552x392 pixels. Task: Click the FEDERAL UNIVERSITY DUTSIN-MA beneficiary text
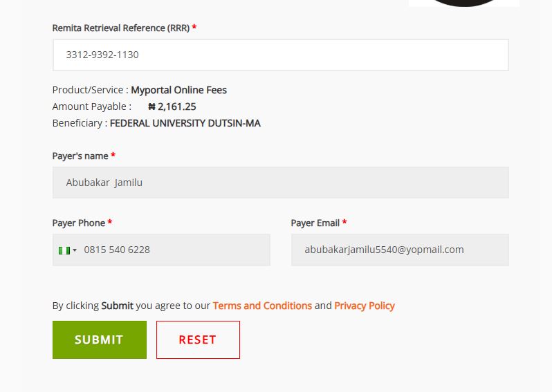point(185,123)
